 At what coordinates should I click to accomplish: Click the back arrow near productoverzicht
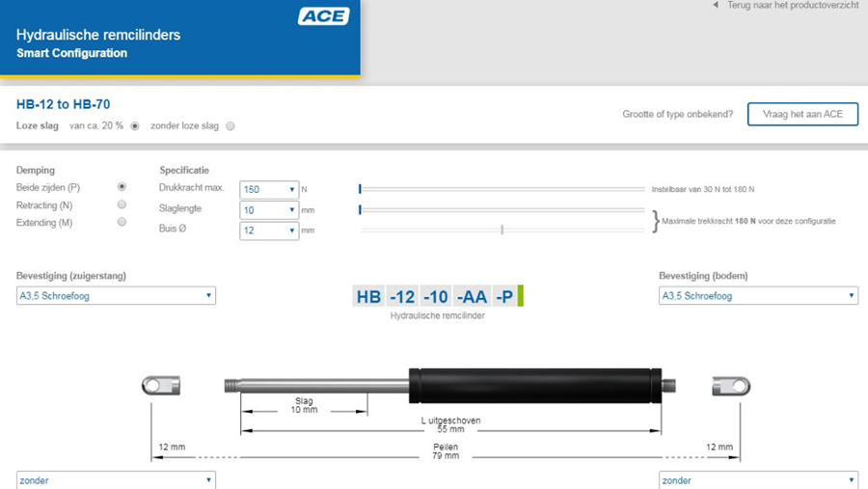[715, 6]
